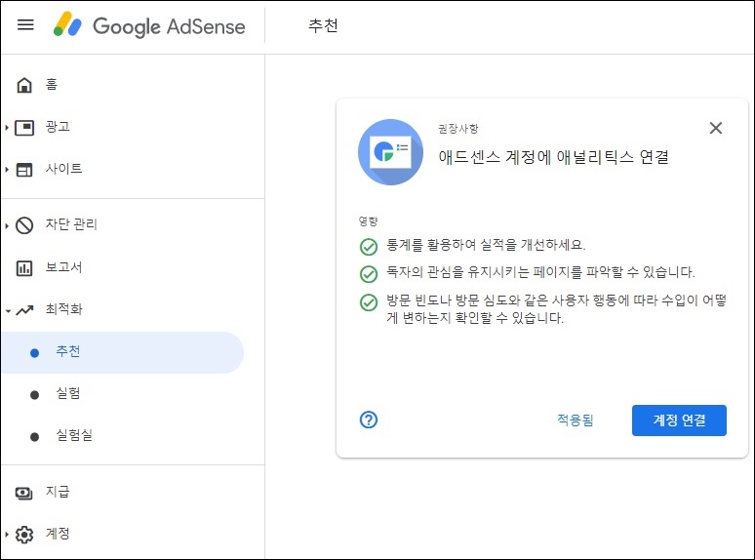Click the home icon in sidebar
Image resolution: width=755 pixels, height=560 pixels.
pyautogui.click(x=24, y=85)
